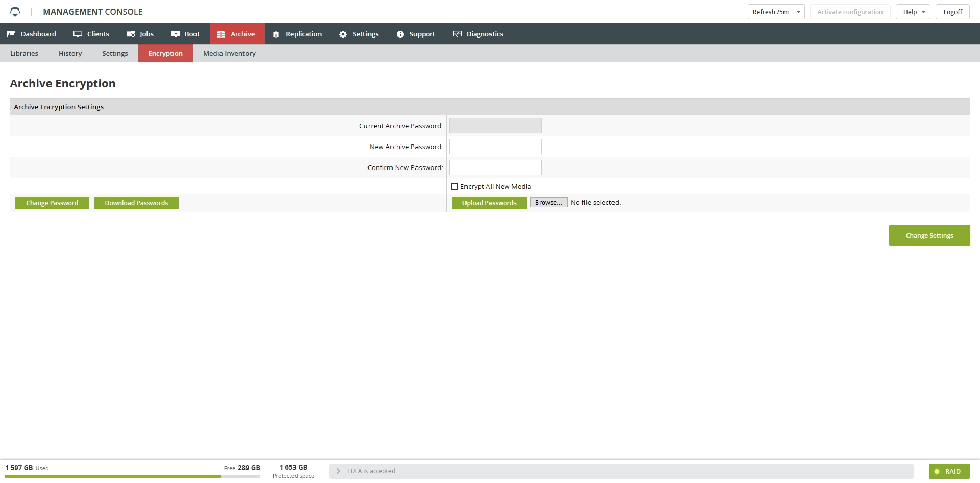Click the No file selected text
Viewport: 980px width, 483px height.
(596, 202)
